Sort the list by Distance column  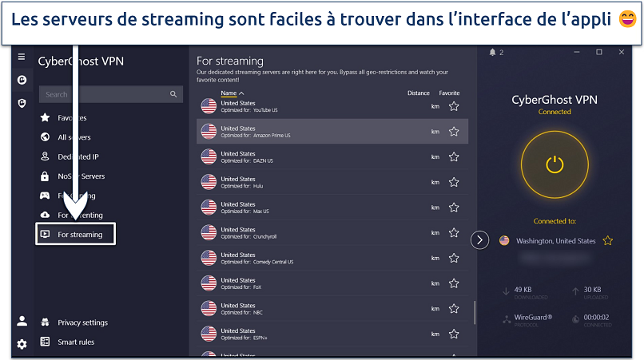(418, 93)
